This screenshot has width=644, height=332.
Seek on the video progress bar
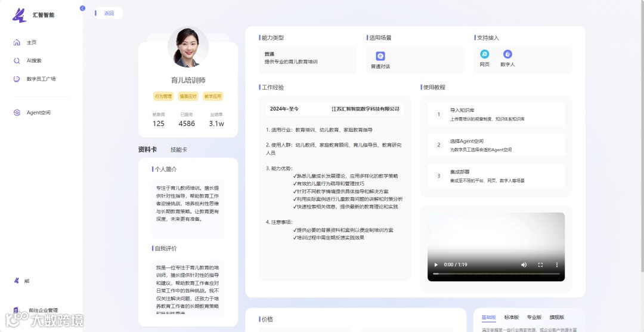click(x=496, y=273)
